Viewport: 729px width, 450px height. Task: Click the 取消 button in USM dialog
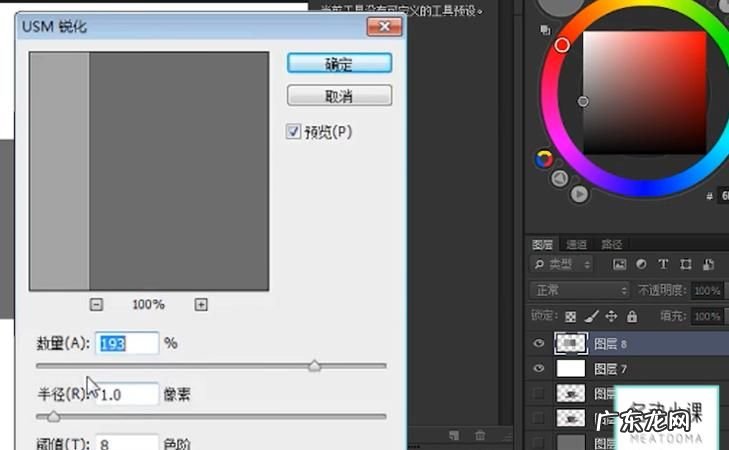(339, 95)
